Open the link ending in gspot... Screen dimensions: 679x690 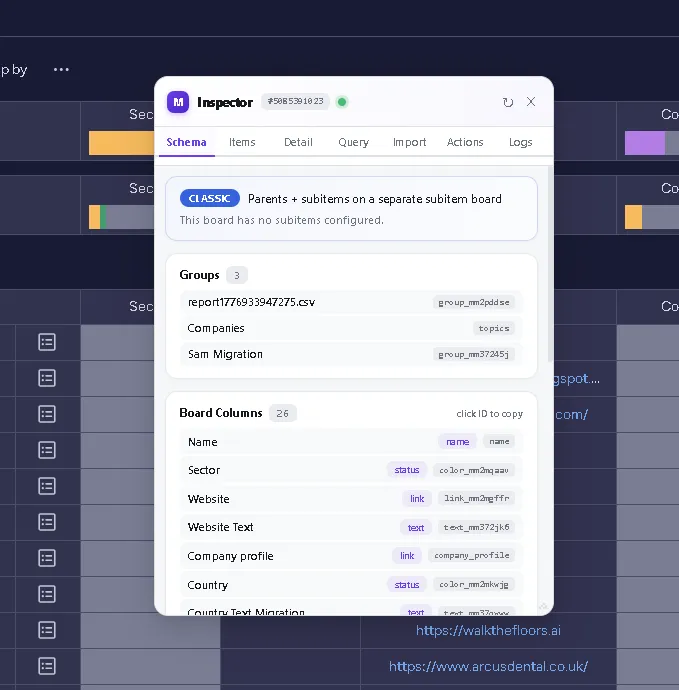click(576, 379)
